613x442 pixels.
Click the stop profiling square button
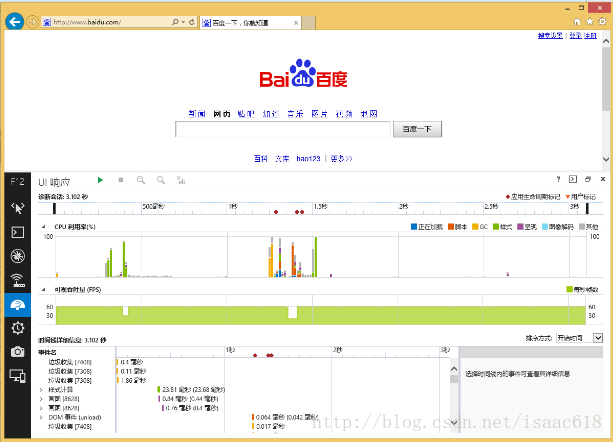(x=121, y=180)
